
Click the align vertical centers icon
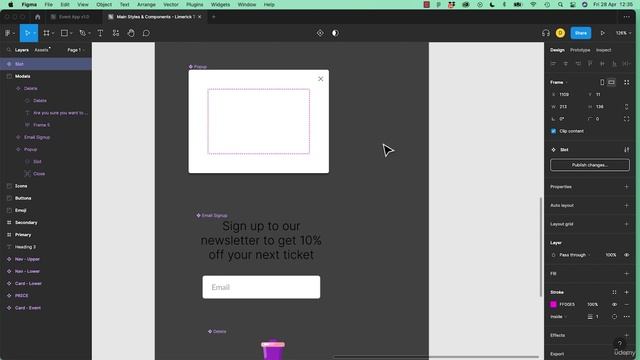pyautogui.click(x=602, y=64)
